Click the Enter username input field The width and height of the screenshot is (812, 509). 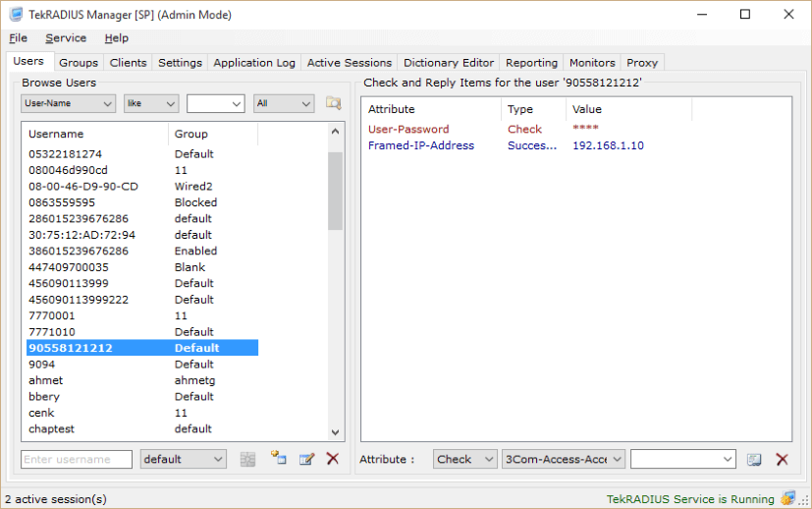pyautogui.click(x=77, y=459)
